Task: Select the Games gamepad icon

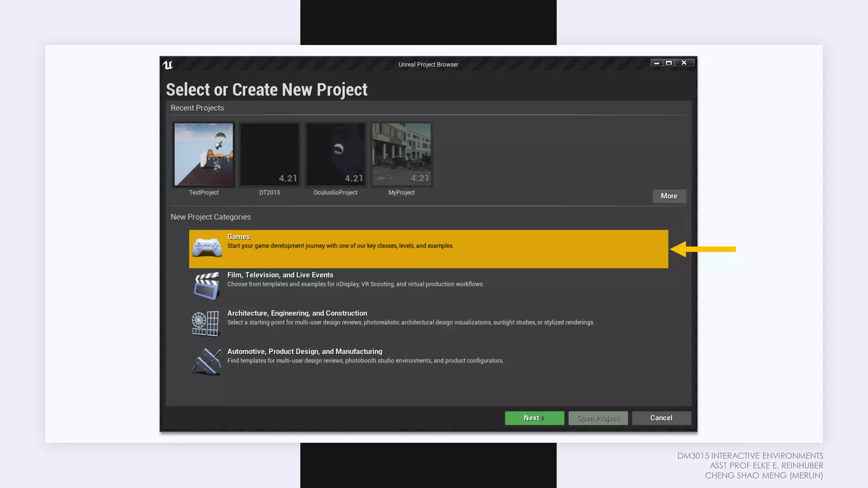Action: (206, 248)
